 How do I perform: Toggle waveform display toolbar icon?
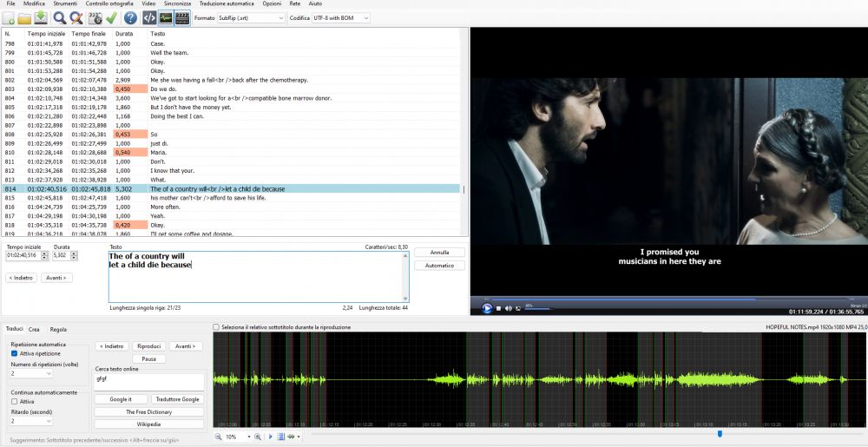click(166, 18)
